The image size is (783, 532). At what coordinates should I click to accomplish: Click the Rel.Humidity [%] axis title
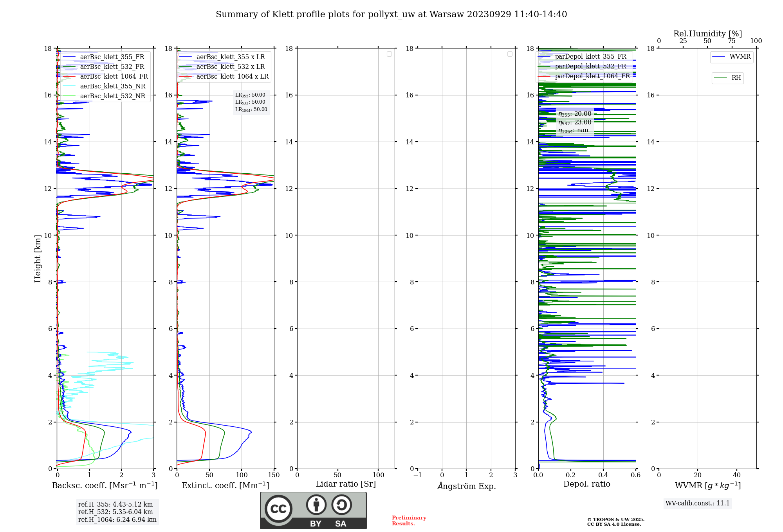707,34
